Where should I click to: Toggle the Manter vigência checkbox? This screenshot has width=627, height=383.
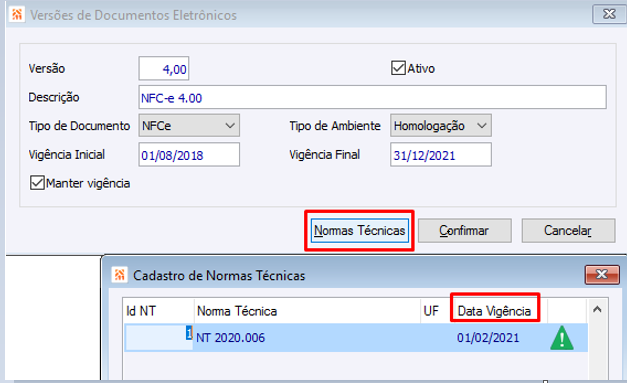37,183
